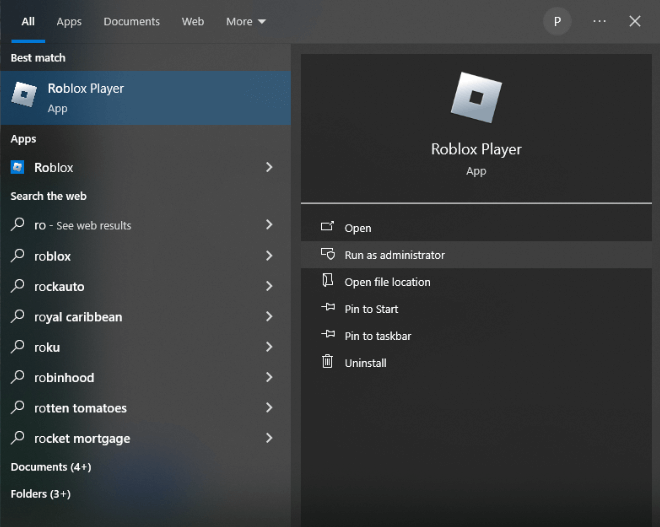Click the Pin to Start pin icon

click(328, 308)
